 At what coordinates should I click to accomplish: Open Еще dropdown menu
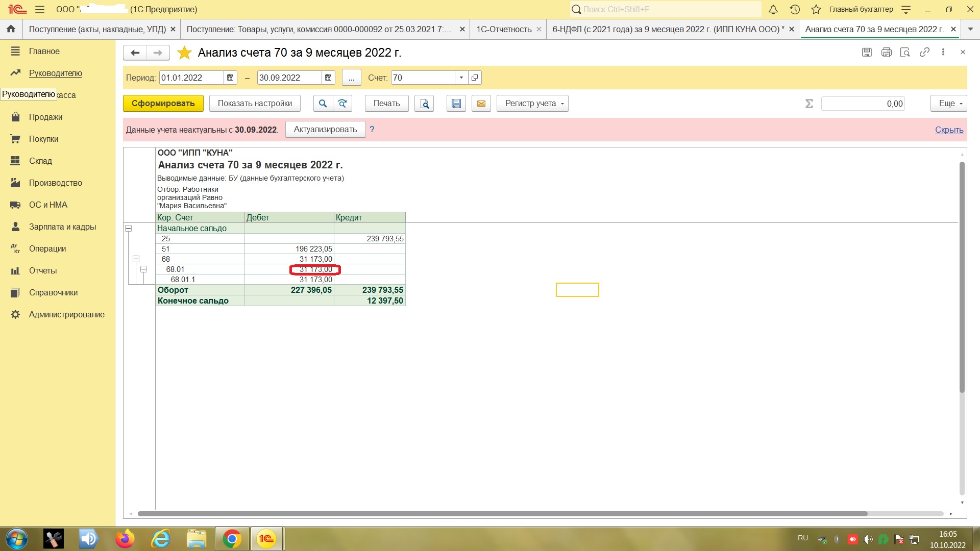click(x=949, y=104)
